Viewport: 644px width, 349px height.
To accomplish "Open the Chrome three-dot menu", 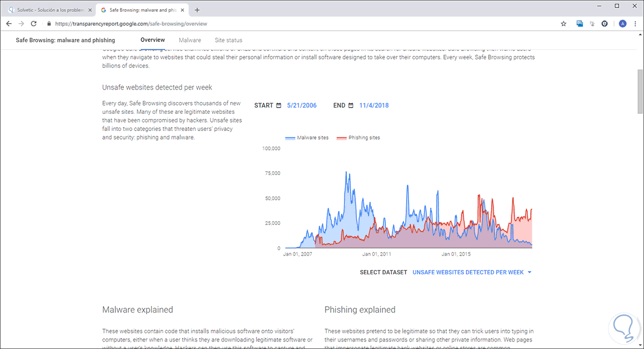I will tap(635, 24).
